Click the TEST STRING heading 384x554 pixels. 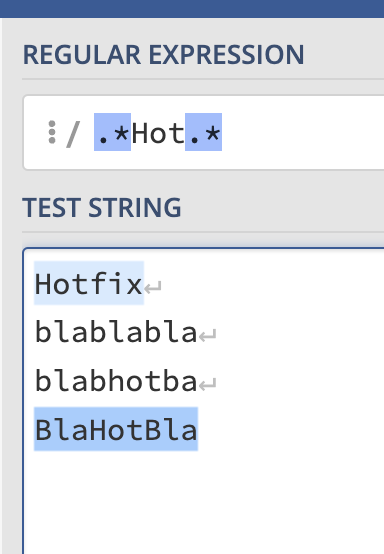click(x=102, y=207)
